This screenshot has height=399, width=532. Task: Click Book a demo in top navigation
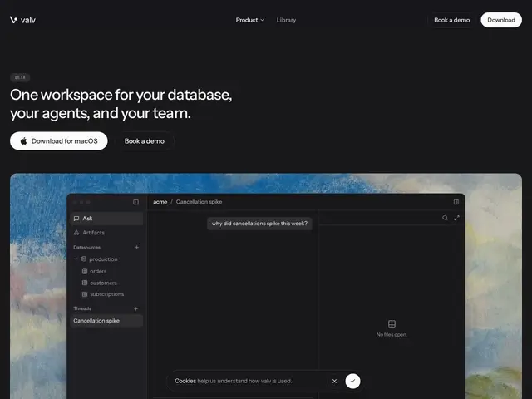point(451,20)
